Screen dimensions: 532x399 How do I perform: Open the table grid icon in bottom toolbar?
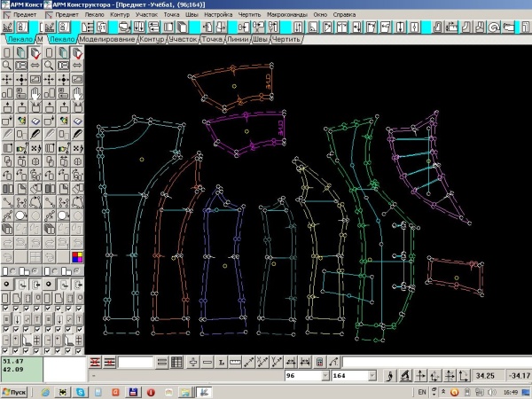(x=176, y=363)
